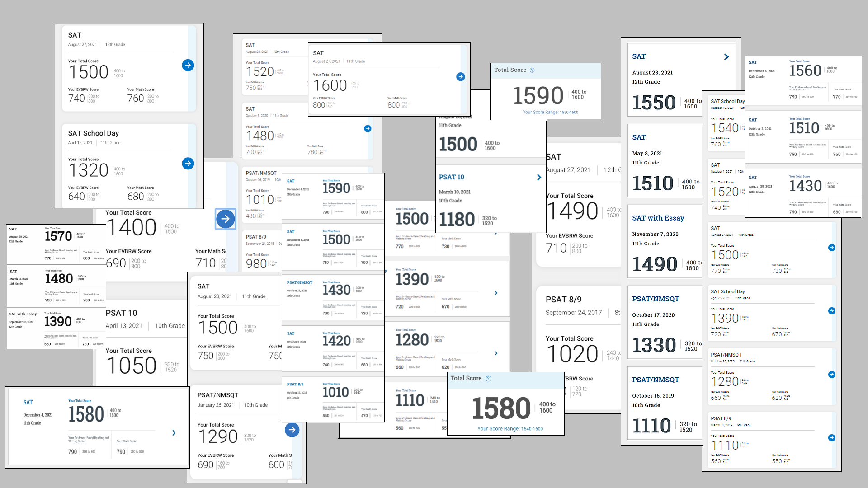The height and width of the screenshot is (488, 868).
Task: Select the 1600 total score for August 27, 2021
Action: pos(330,86)
